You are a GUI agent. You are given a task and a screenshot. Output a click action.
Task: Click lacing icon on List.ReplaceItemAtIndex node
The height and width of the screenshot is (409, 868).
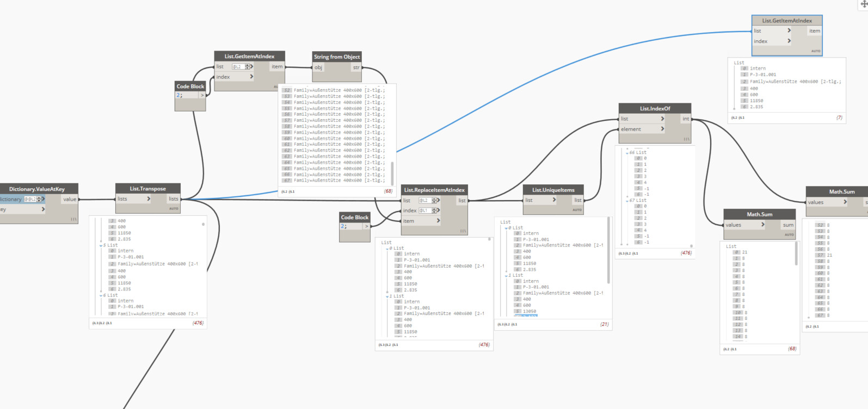point(463,231)
